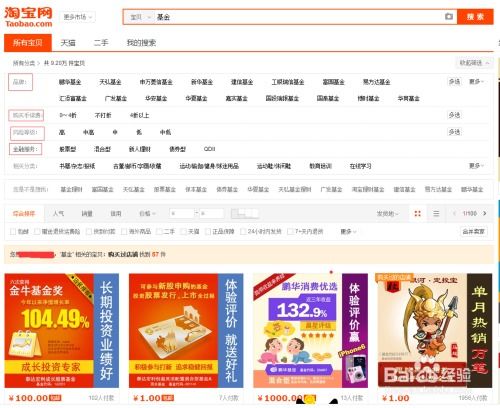Filter by brand 易方达基金
Image resolution: width=500 pixels, height=408 pixels.
point(376,82)
